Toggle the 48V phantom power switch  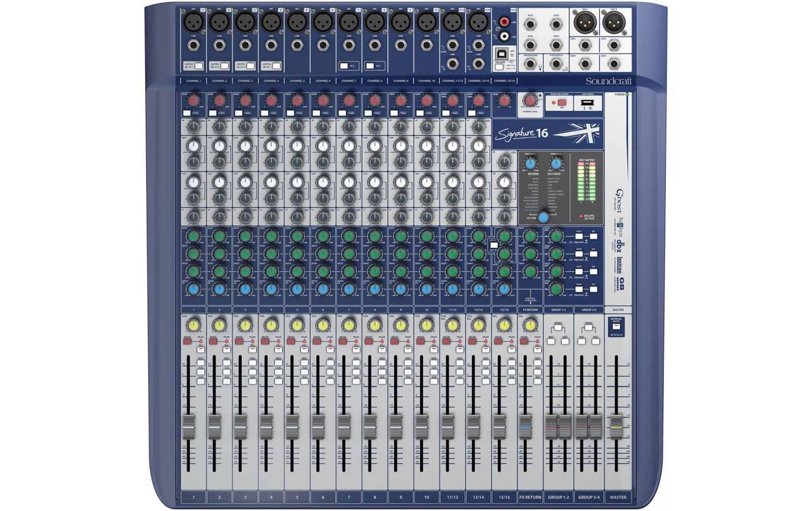[562, 103]
